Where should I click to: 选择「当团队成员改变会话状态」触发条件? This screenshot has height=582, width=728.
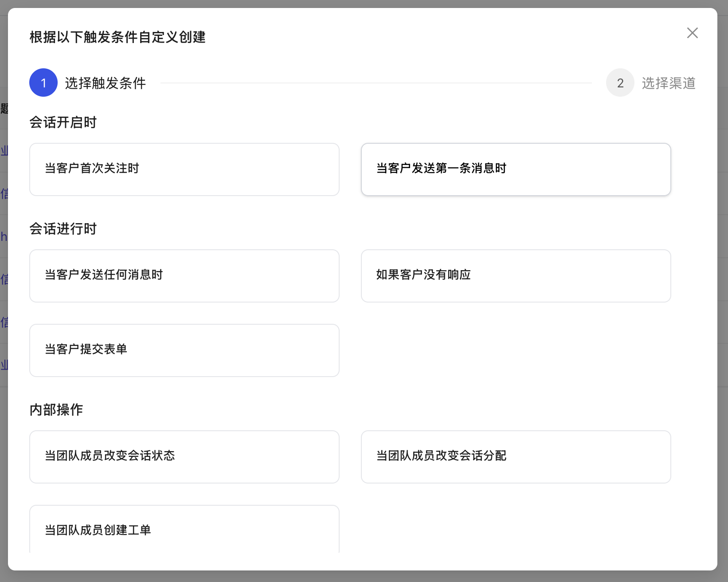coord(184,456)
